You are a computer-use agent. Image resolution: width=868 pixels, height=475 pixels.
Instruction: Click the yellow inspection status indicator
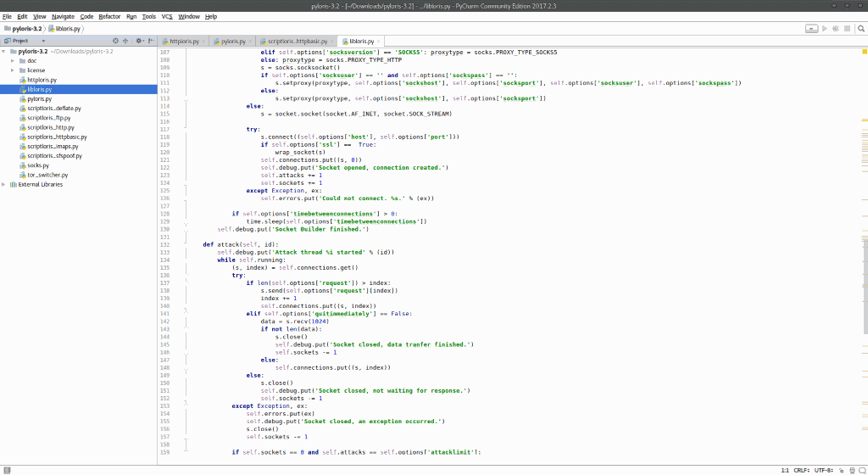click(864, 52)
